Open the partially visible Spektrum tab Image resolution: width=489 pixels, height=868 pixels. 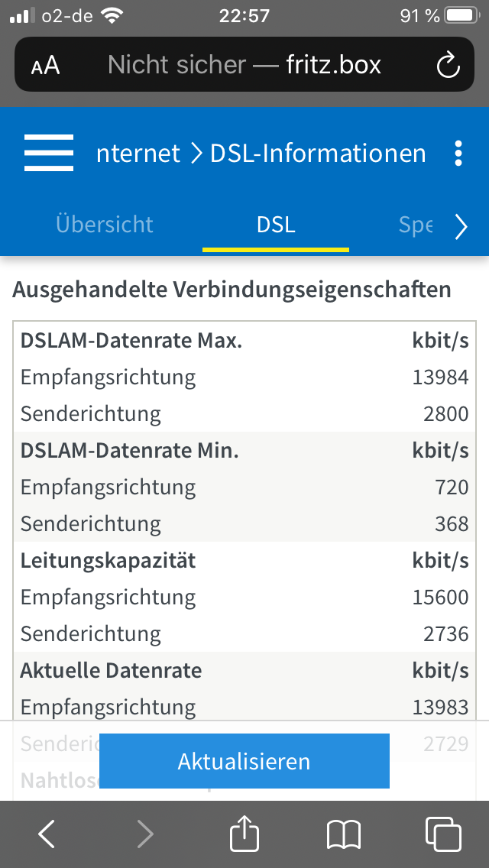(416, 225)
